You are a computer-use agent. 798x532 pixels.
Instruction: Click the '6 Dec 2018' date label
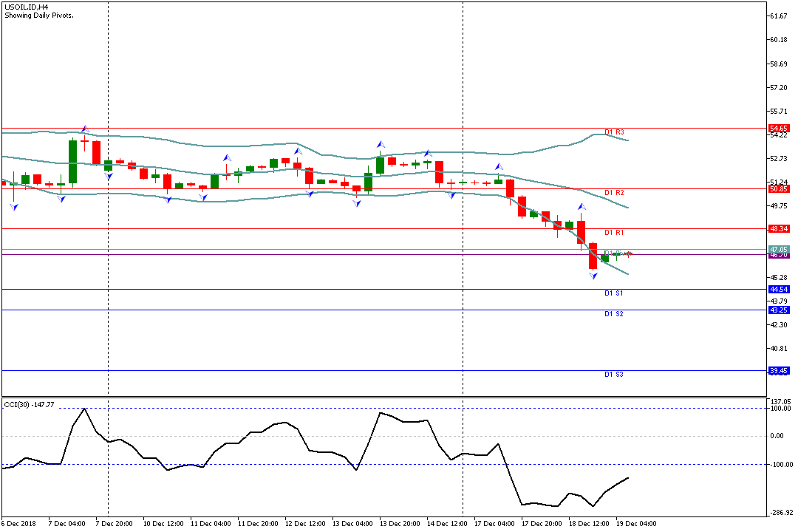[x=18, y=523]
